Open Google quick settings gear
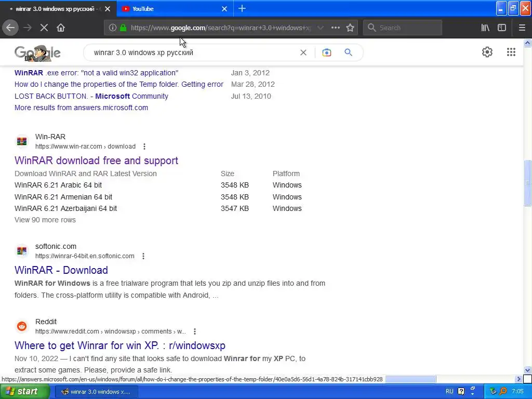Screen dimensions: 532x399 click(x=487, y=52)
